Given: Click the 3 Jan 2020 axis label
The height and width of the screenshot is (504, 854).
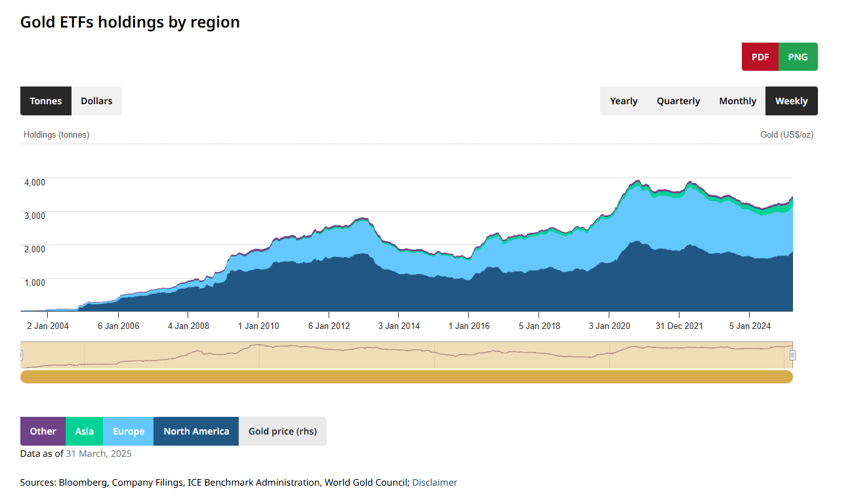Looking at the screenshot, I should pyautogui.click(x=609, y=326).
